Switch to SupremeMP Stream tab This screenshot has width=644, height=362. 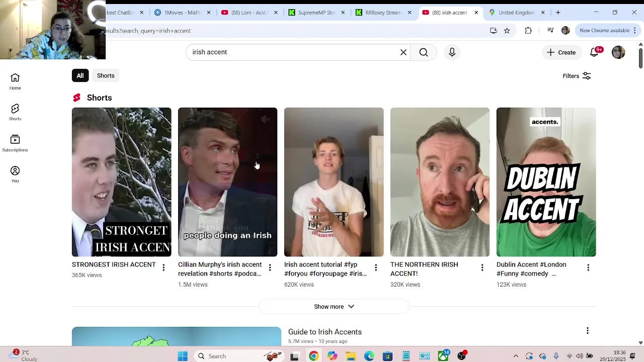tap(316, 13)
